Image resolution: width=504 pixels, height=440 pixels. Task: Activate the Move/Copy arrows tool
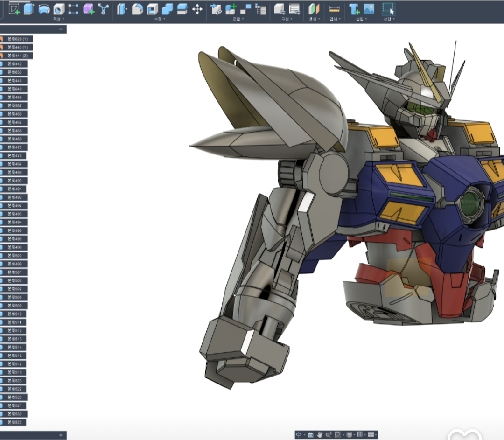point(197,9)
